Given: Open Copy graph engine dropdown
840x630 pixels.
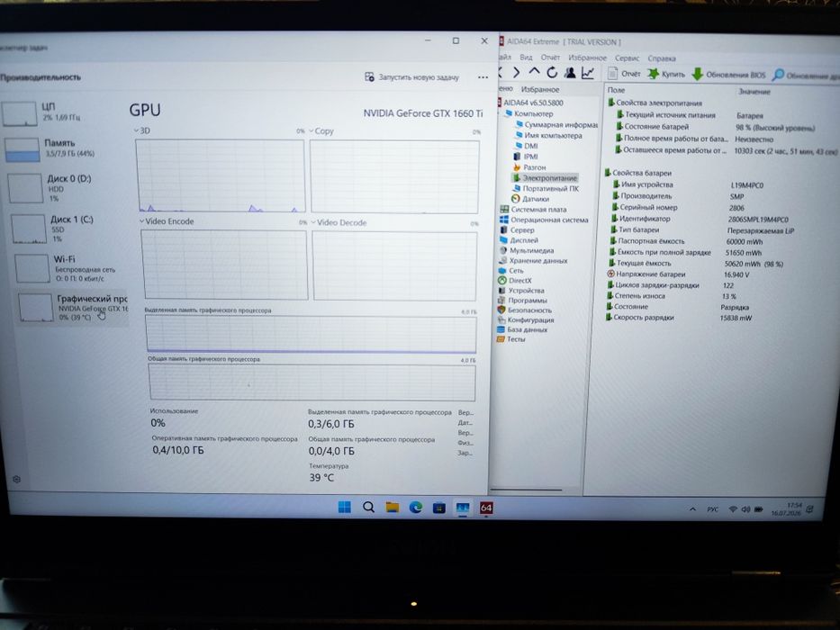Looking at the screenshot, I should tap(321, 130).
